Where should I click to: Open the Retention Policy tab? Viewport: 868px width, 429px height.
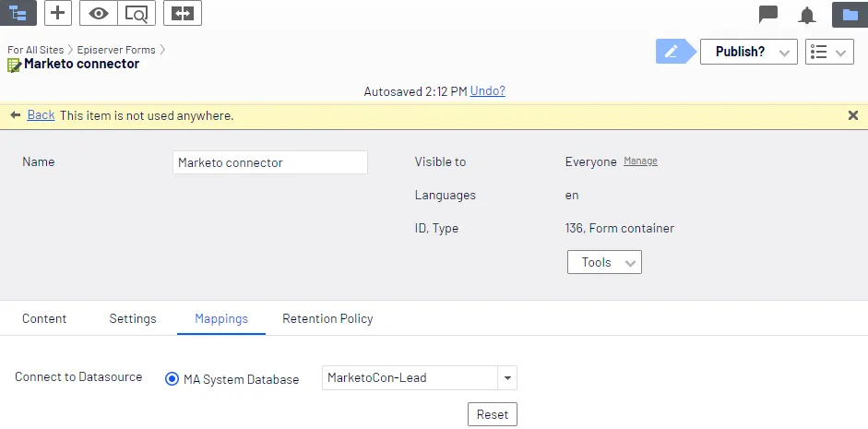click(327, 319)
